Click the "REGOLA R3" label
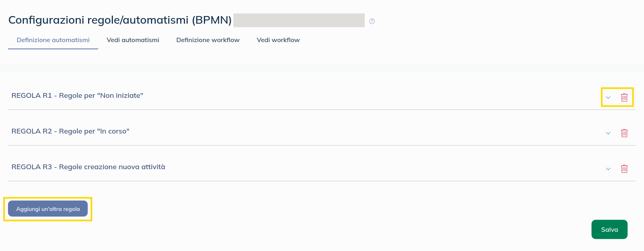Screen dimensions: 644x251 pos(32,167)
